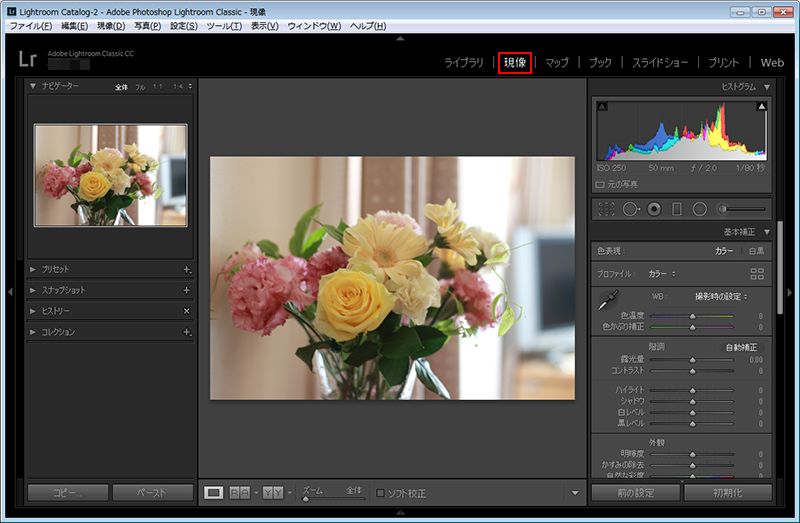The width and height of the screenshot is (800, 523).
Task: Select the spot removal tool
Action: (631, 209)
